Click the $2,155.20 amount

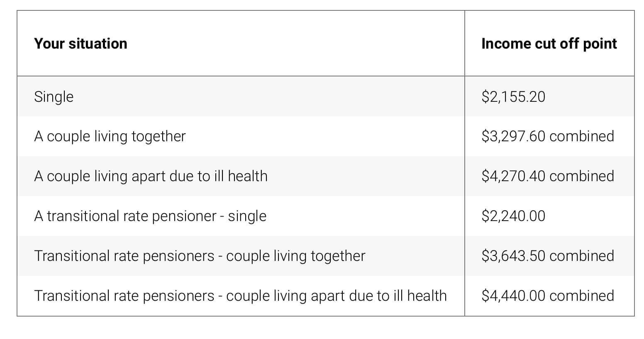pos(513,97)
